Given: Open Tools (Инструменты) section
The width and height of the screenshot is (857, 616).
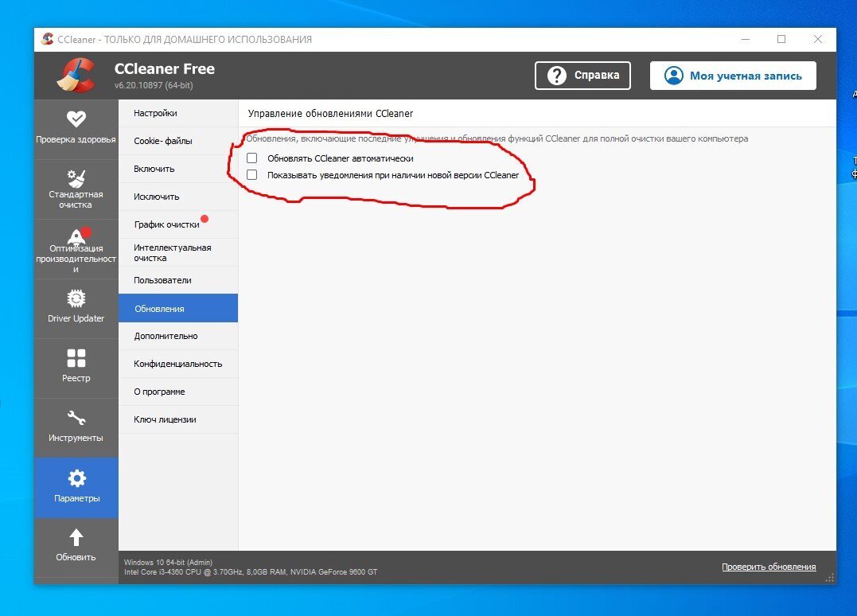Looking at the screenshot, I should 76,428.
